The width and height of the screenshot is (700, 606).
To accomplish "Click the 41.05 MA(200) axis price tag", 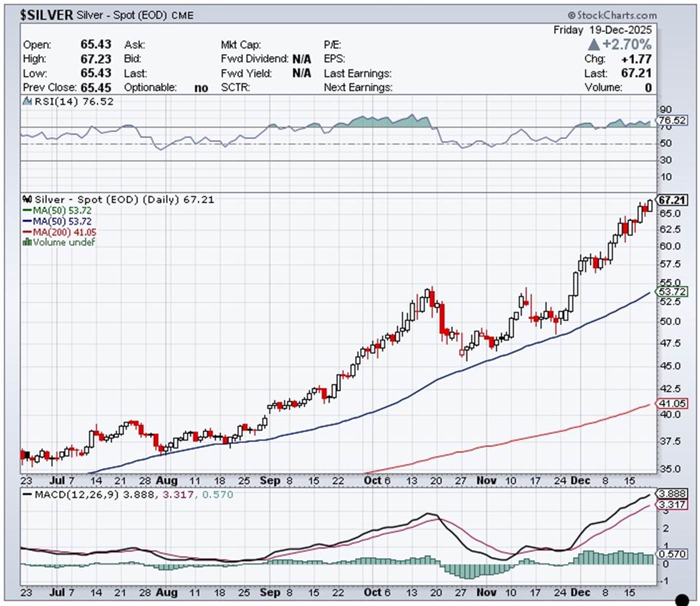I will [x=672, y=403].
